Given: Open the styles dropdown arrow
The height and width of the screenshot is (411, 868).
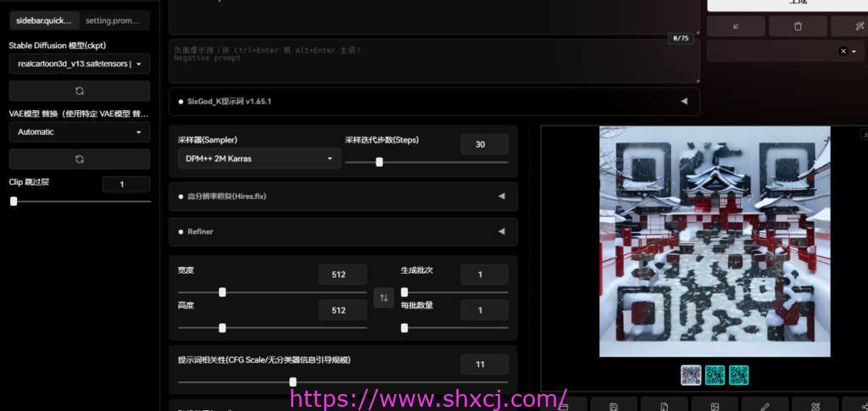Looking at the screenshot, I should (854, 52).
